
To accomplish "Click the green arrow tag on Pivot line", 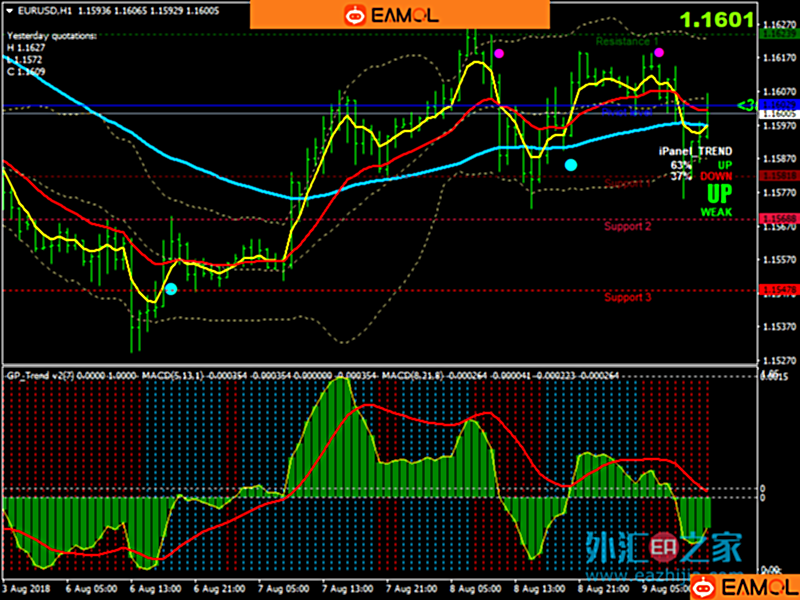I will (x=747, y=106).
